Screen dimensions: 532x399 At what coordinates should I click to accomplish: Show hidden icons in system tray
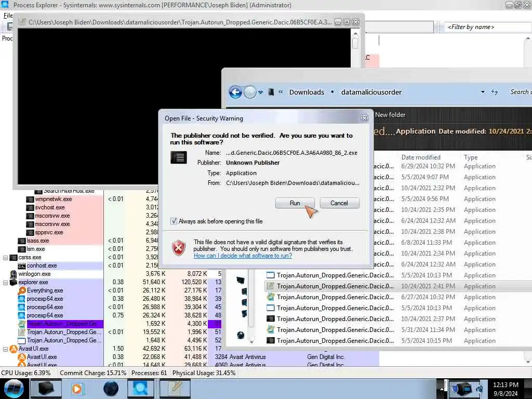pos(442,389)
